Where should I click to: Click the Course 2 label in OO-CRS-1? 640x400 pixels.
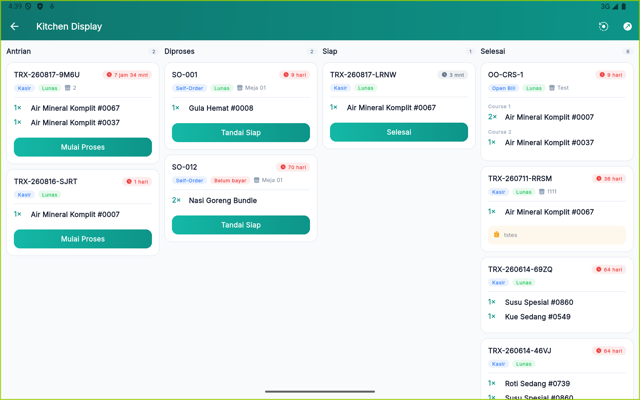point(500,132)
